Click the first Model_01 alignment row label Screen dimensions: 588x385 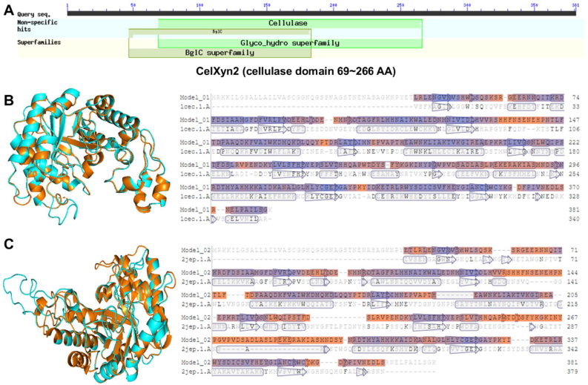(x=194, y=98)
